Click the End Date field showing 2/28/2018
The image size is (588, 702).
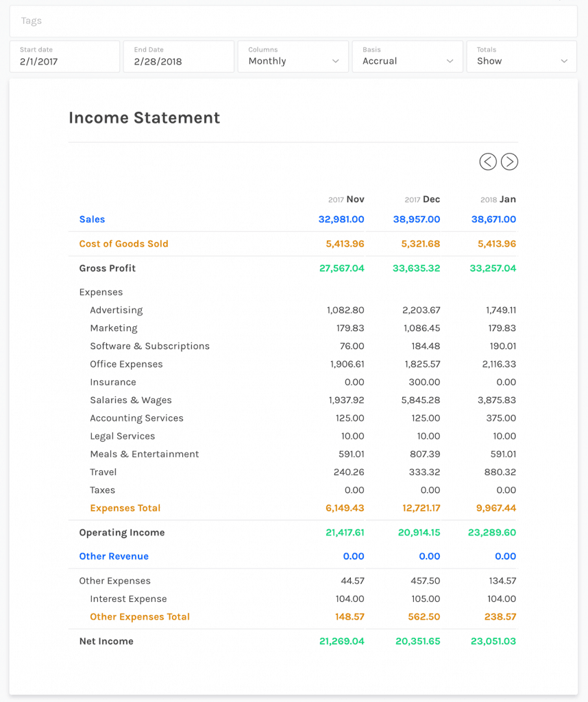(x=178, y=60)
